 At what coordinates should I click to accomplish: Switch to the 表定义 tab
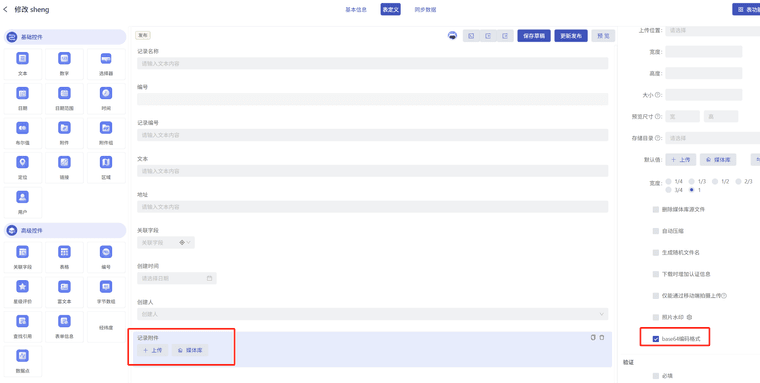pyautogui.click(x=390, y=10)
